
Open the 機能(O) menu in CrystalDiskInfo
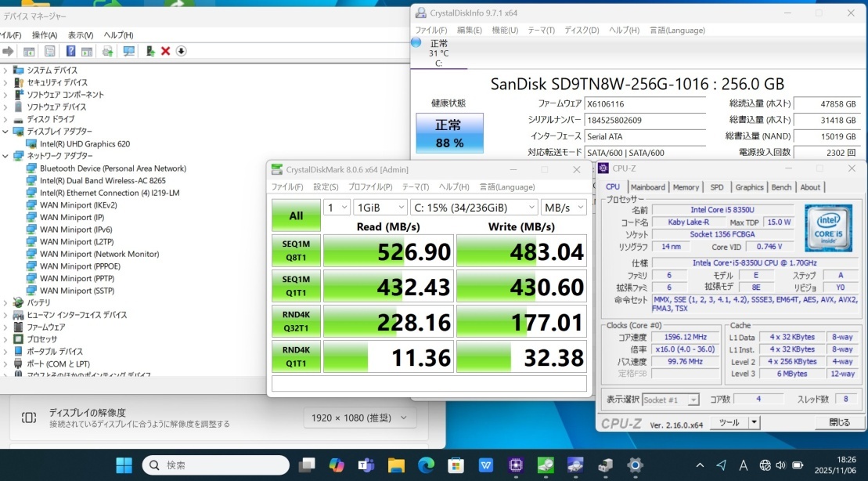(505, 30)
